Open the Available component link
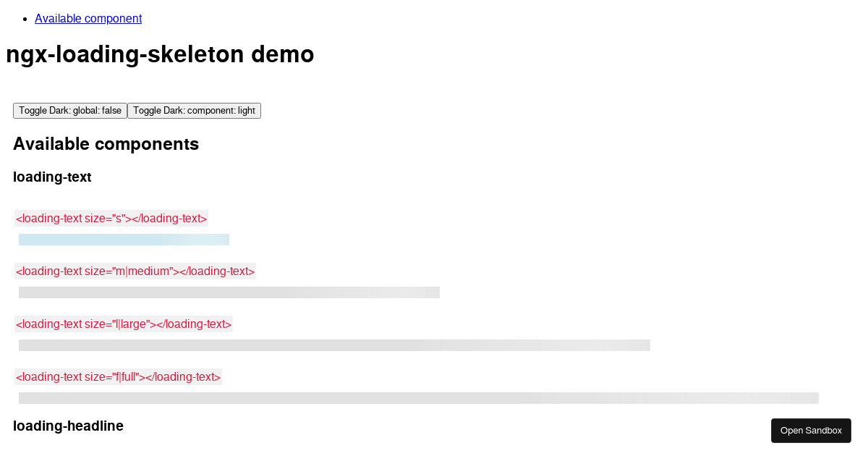 88,19
